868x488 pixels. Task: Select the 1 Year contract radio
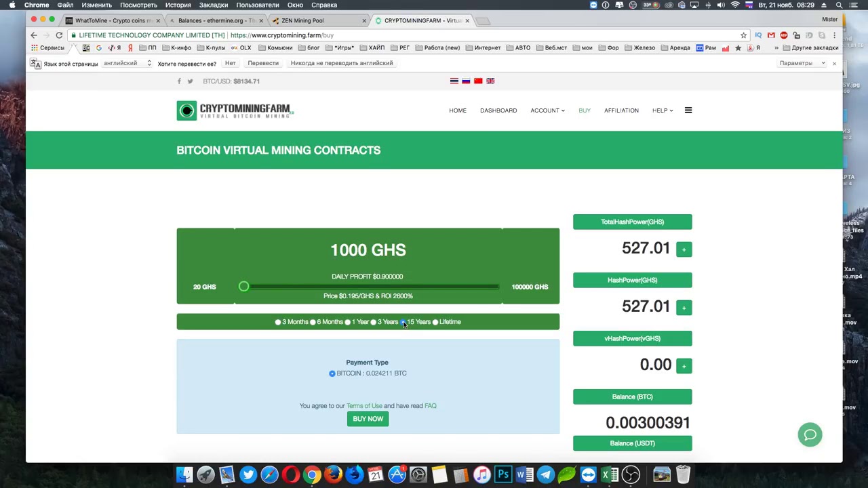click(347, 322)
